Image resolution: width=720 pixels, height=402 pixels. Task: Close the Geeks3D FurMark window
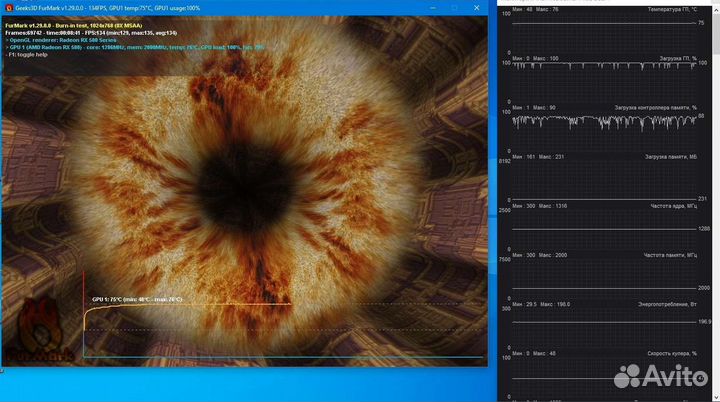coord(481,7)
